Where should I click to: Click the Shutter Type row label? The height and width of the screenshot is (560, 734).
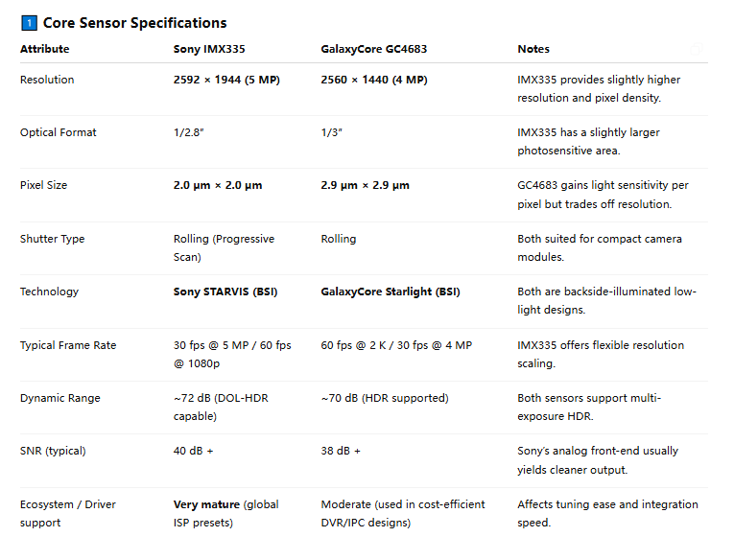pyautogui.click(x=52, y=239)
